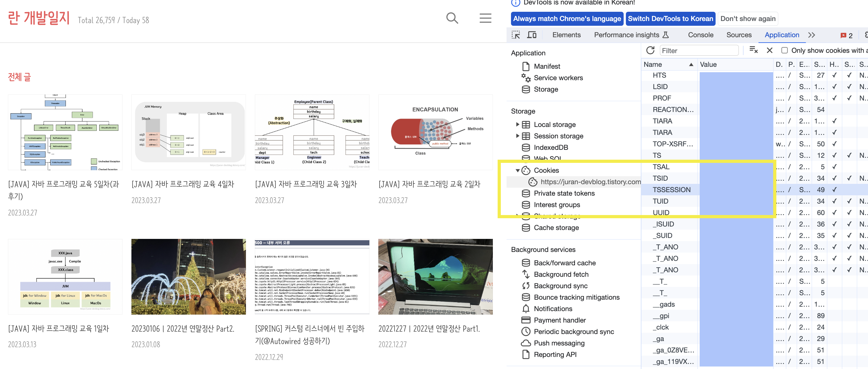Click the blog search magnifier icon
The height and width of the screenshot is (369, 868).
coord(451,18)
